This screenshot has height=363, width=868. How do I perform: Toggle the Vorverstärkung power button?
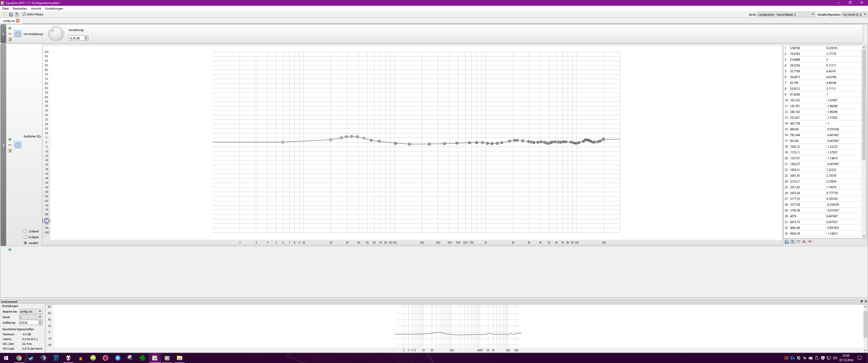(18, 34)
